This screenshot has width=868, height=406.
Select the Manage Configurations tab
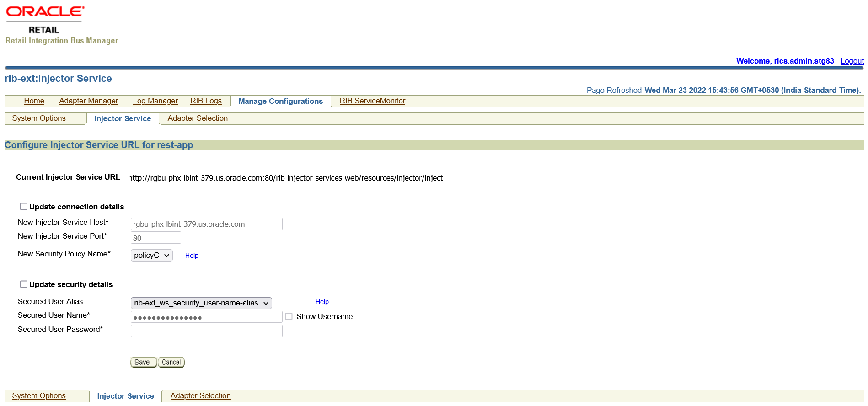pos(280,101)
